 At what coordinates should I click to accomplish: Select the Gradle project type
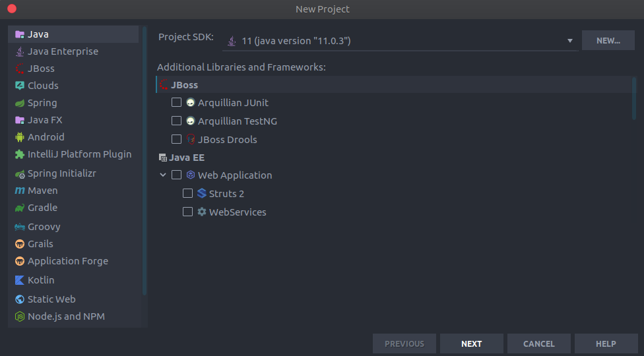(73, 208)
